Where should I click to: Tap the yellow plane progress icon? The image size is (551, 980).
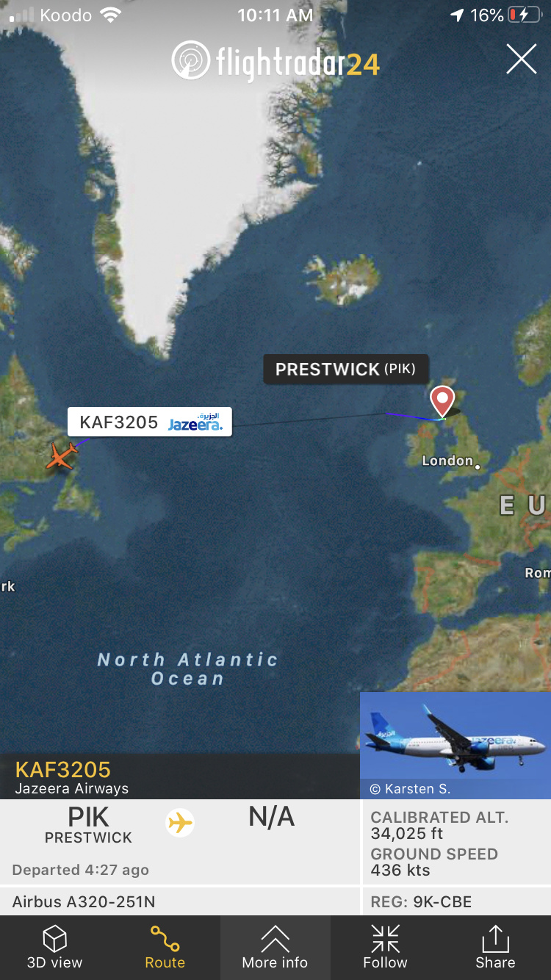(180, 822)
